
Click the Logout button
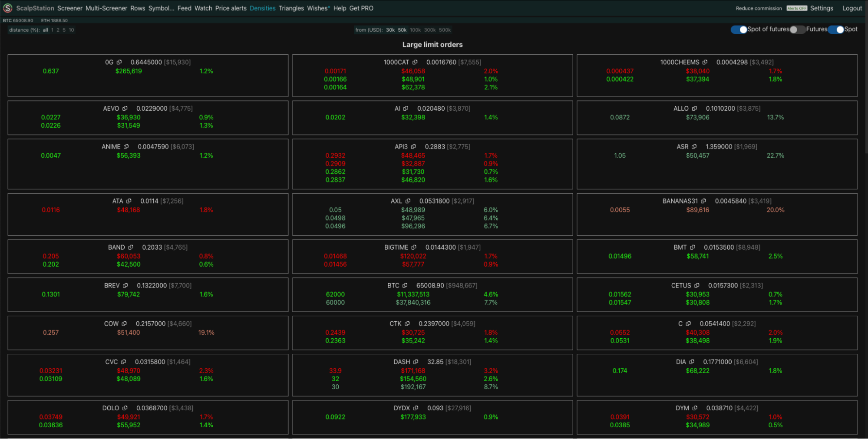pyautogui.click(x=852, y=8)
